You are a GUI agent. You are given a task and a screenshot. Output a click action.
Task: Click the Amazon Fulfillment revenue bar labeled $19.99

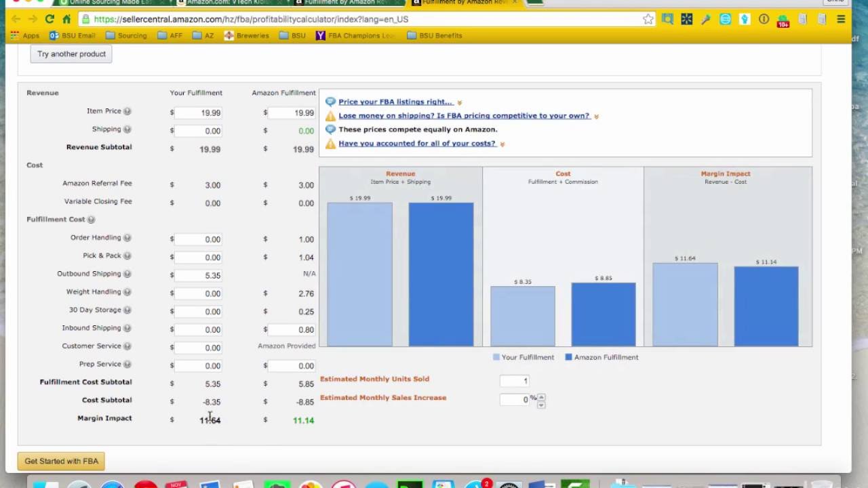[x=441, y=274]
